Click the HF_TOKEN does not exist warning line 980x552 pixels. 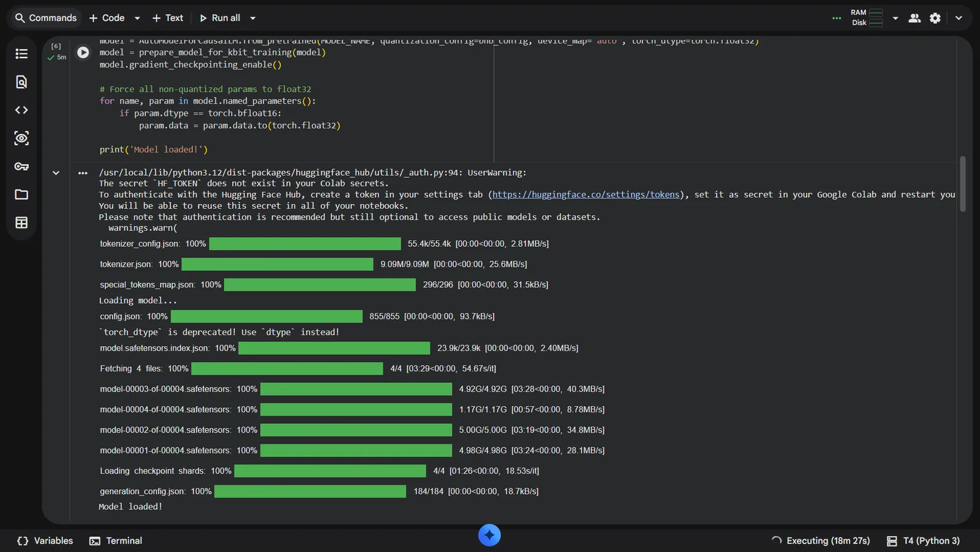pyautogui.click(x=243, y=184)
